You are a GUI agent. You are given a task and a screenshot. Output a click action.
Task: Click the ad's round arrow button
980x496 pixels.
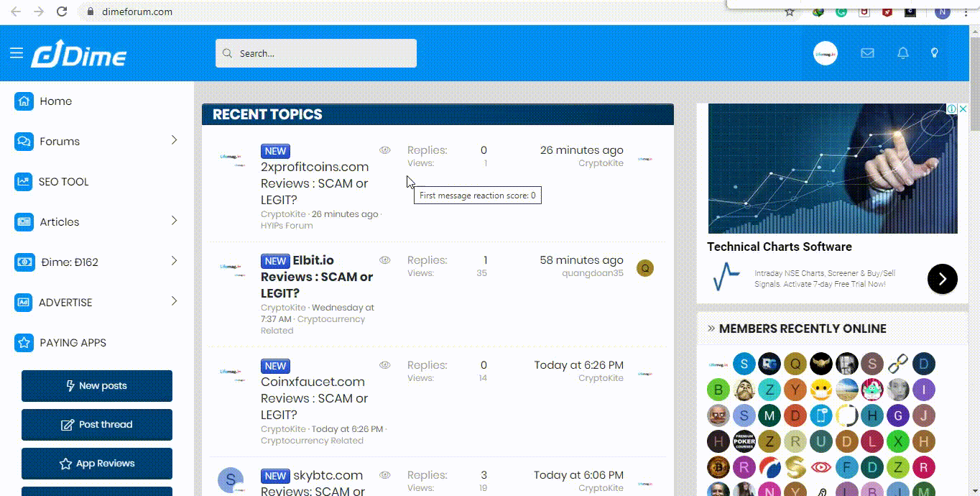coord(942,279)
